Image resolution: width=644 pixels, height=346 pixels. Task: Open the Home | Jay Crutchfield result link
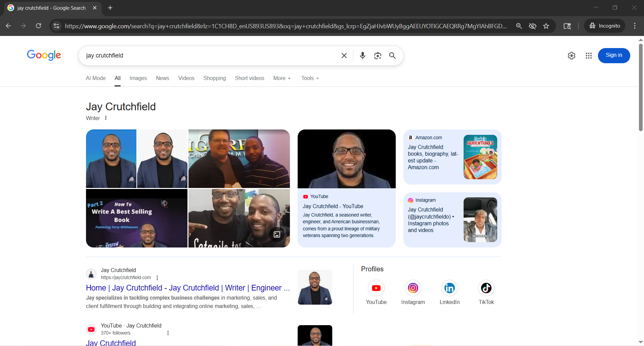(x=187, y=288)
